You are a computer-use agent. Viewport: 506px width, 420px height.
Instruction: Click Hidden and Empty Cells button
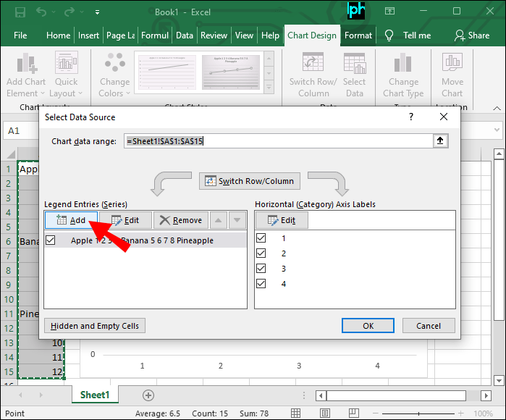95,326
